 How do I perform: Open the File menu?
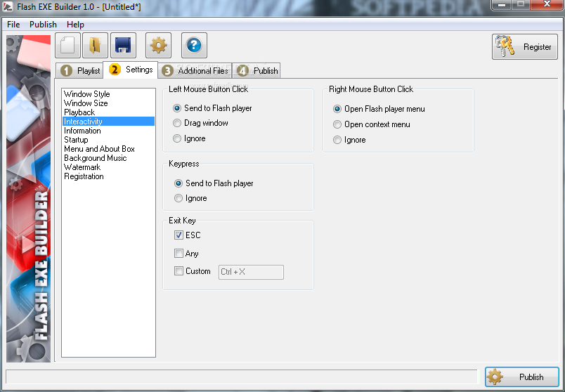click(x=13, y=25)
